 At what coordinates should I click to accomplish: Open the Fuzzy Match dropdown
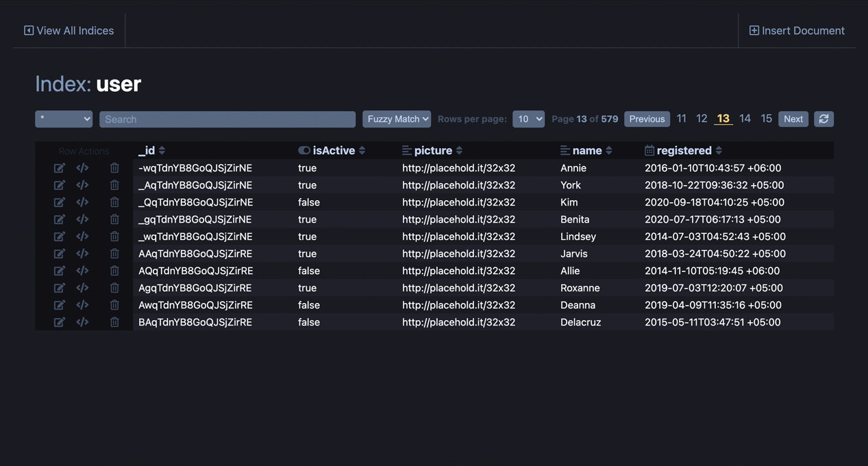coord(396,118)
